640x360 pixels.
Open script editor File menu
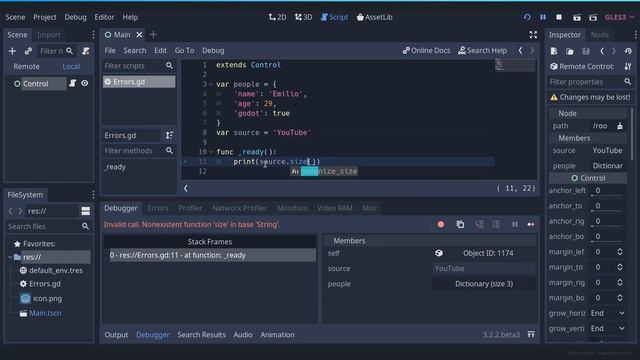point(110,51)
